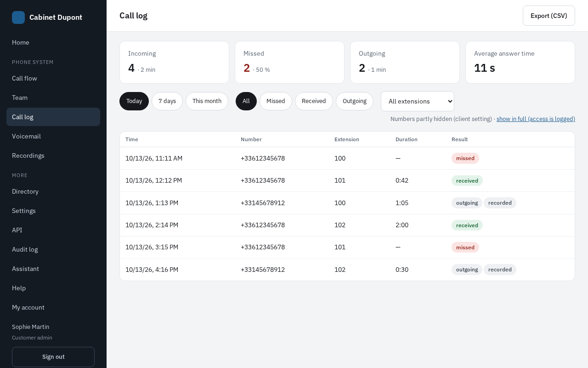Image resolution: width=588 pixels, height=368 pixels.
Task: Open Voicemail from the sidebar
Action: [x=53, y=136]
